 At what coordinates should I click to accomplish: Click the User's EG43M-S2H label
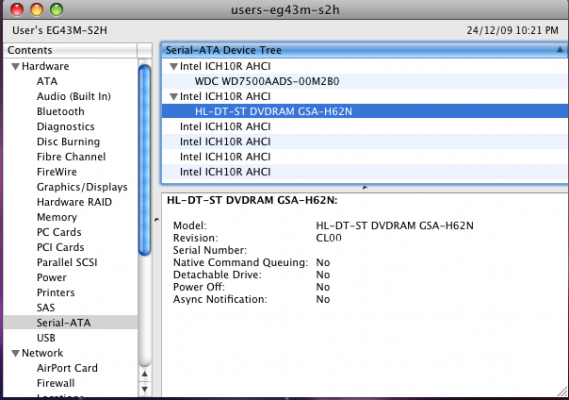(60, 30)
